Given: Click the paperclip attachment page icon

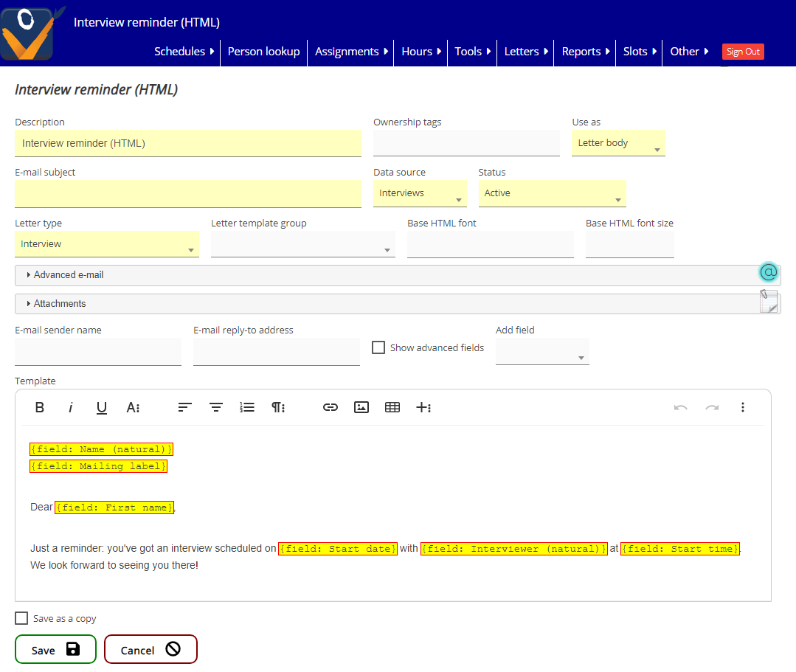Looking at the screenshot, I should (x=769, y=302).
